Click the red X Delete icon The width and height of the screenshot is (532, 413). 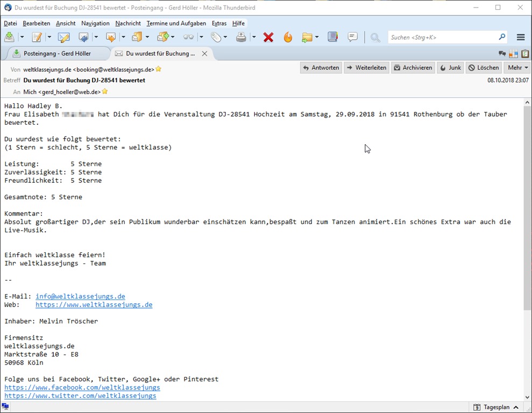[268, 37]
